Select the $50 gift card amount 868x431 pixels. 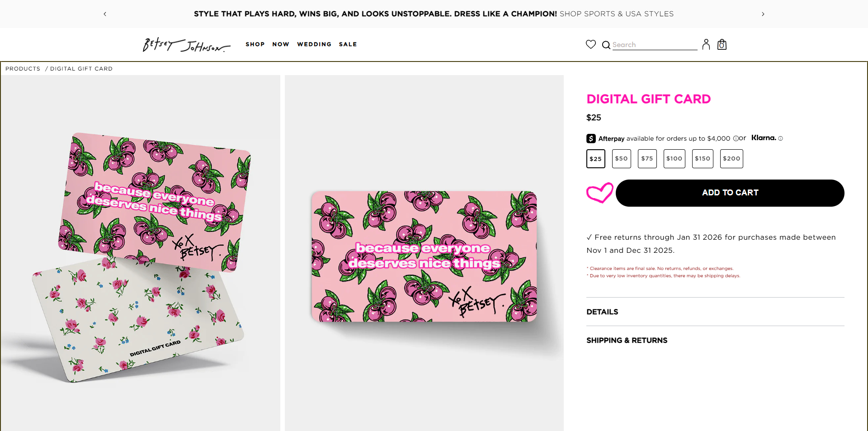(x=621, y=158)
